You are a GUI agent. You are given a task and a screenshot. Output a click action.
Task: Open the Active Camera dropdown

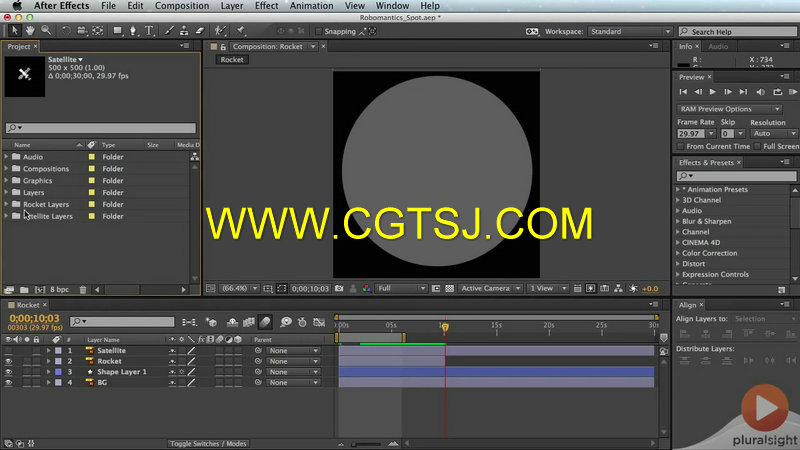pos(490,289)
